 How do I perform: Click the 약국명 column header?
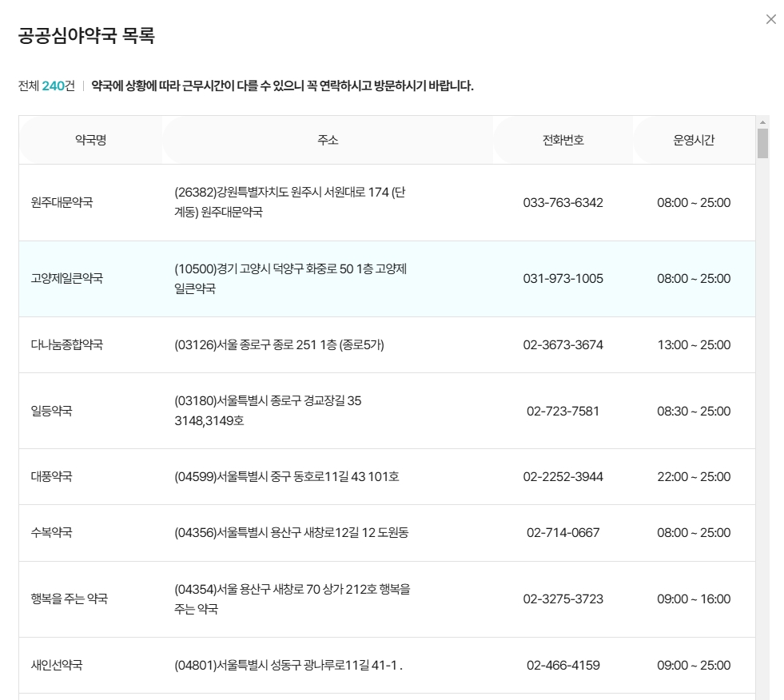[x=90, y=139]
